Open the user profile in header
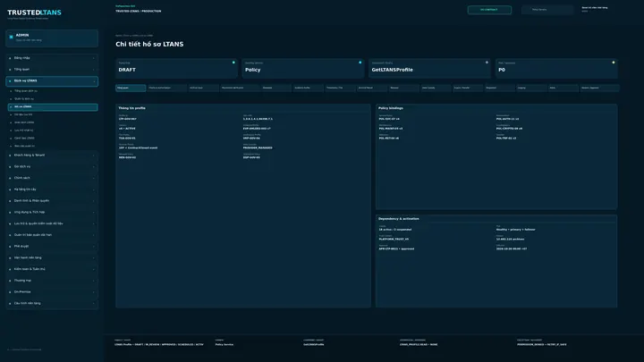Viewport: 644px width, 362px height. click(x=594, y=9)
